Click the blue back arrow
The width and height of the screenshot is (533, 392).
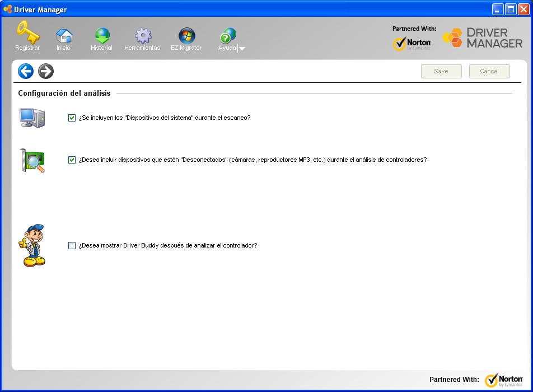coord(26,71)
